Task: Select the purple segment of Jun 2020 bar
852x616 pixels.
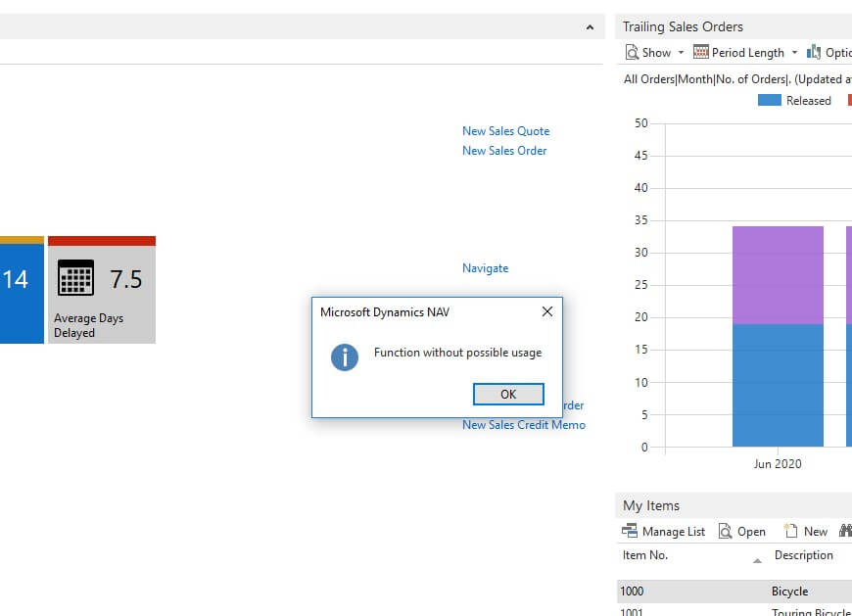Action: [x=778, y=275]
